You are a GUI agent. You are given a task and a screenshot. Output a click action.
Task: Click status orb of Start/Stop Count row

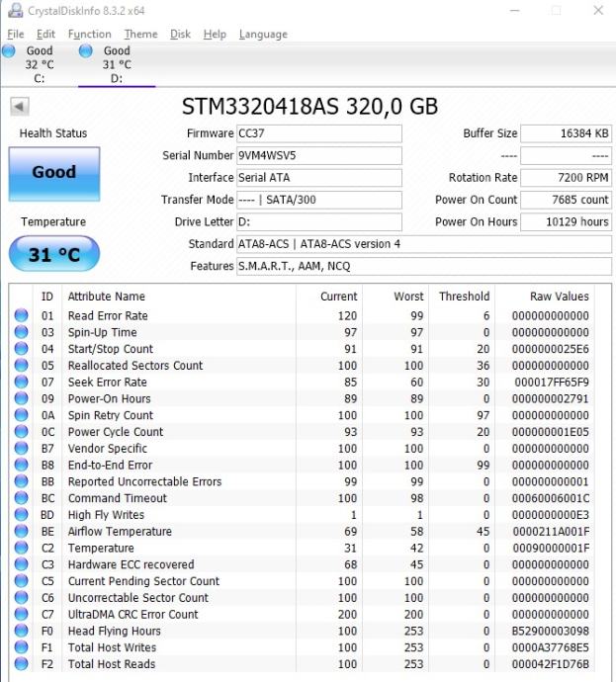pos(21,348)
